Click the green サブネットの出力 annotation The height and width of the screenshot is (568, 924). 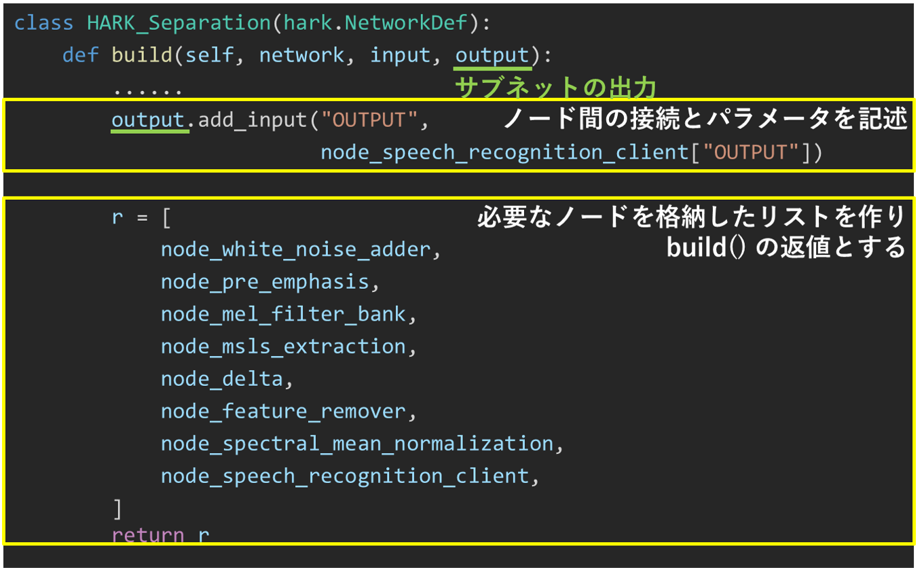pyautogui.click(x=555, y=88)
